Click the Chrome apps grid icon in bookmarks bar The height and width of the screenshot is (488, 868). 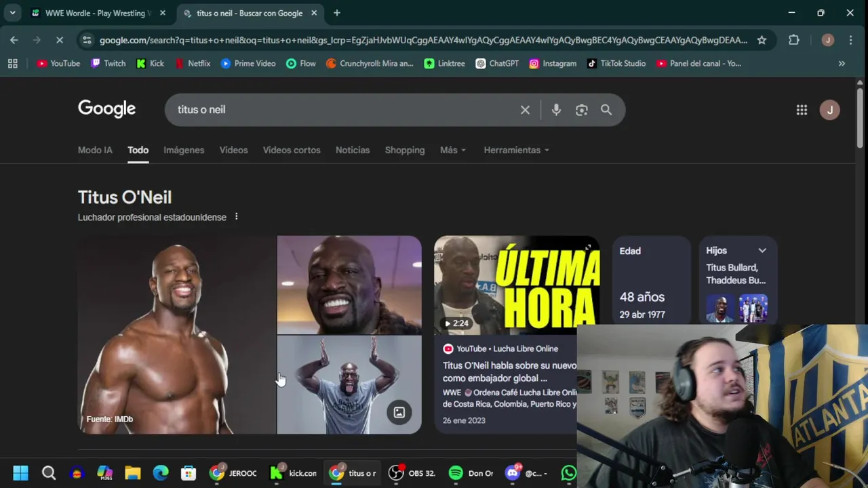coord(12,63)
